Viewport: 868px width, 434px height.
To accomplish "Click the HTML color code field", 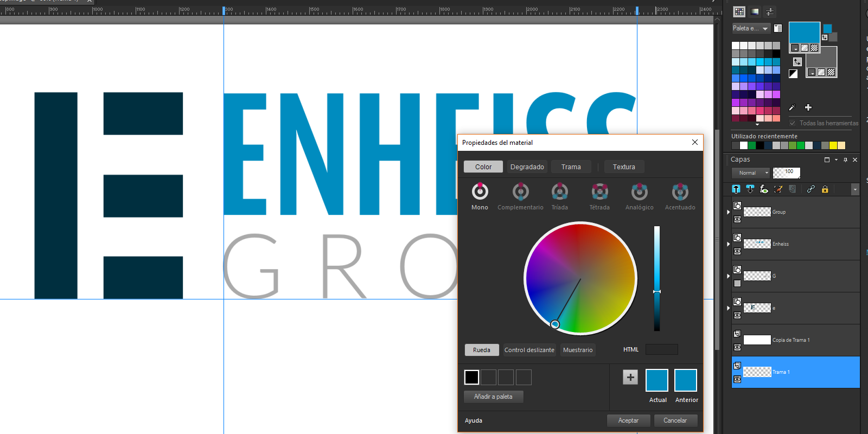I will tap(661, 350).
